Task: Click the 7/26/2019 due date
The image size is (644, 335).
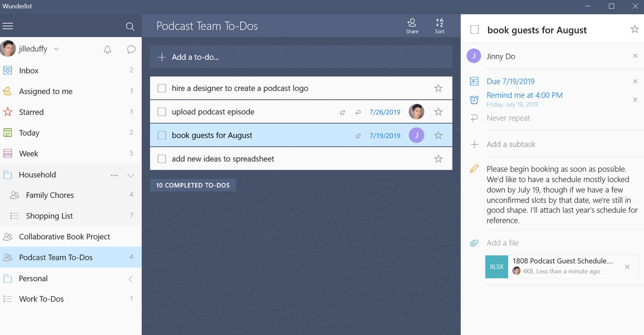Action: click(x=385, y=112)
